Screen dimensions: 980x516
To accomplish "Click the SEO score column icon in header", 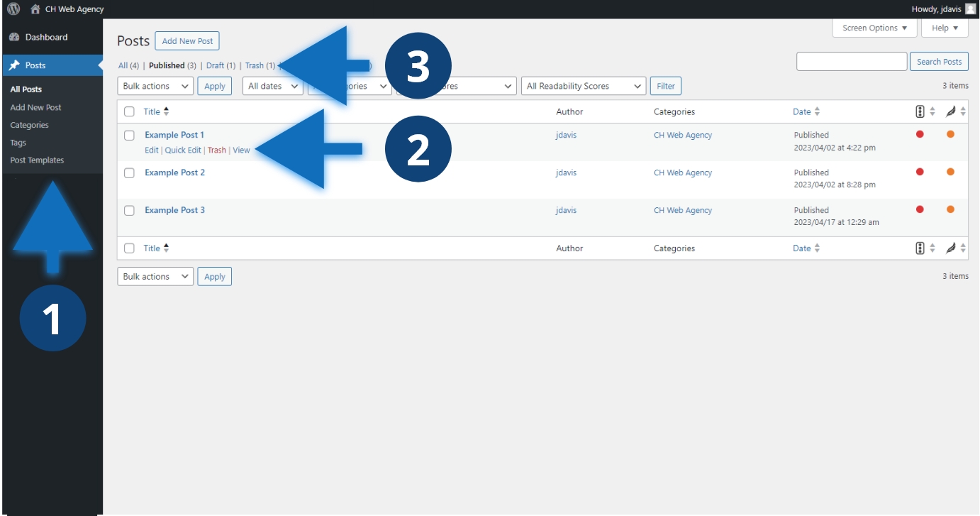I will click(x=920, y=111).
